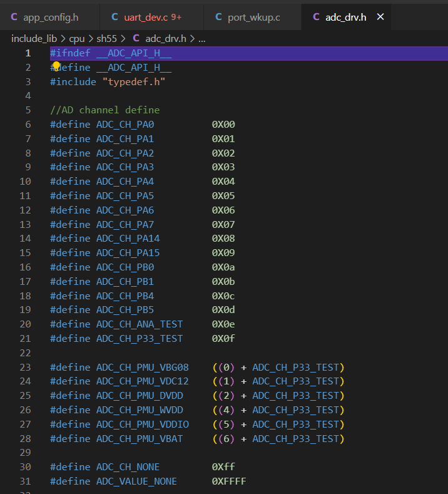The width and height of the screenshot is (448, 494).
Task: Click the ADC_CH_PMU_VDC12 macro name
Action: tap(142, 381)
